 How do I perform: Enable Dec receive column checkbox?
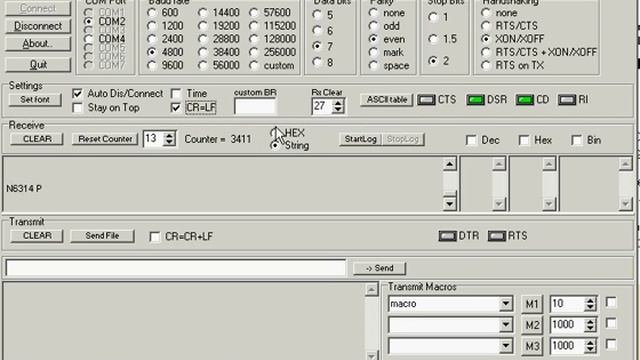pos(471,140)
